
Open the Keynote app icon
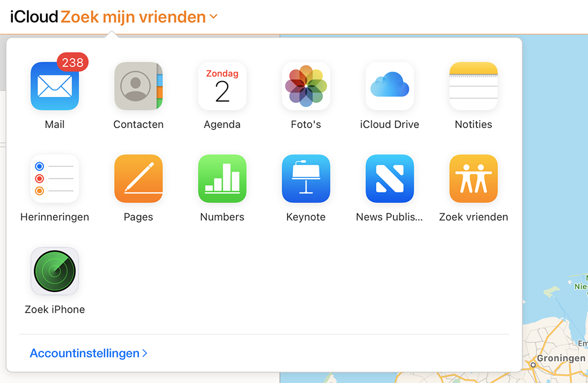pos(306,179)
